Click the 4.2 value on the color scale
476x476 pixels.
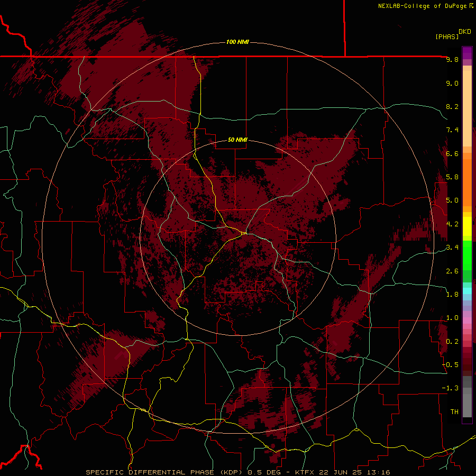tap(452, 224)
